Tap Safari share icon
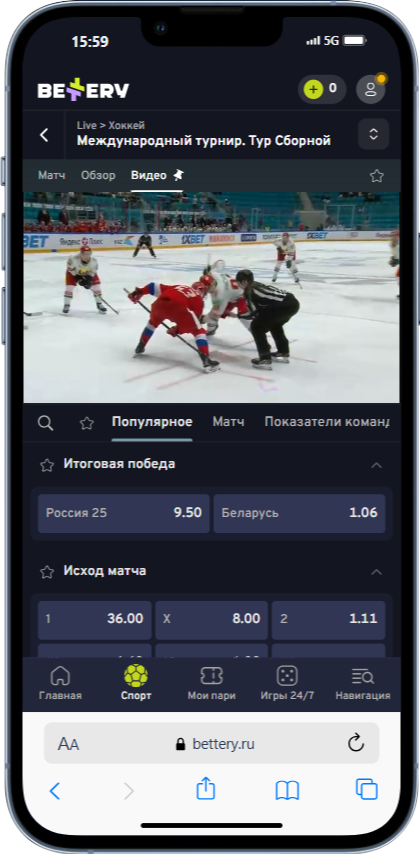The image size is (420, 854). [206, 789]
